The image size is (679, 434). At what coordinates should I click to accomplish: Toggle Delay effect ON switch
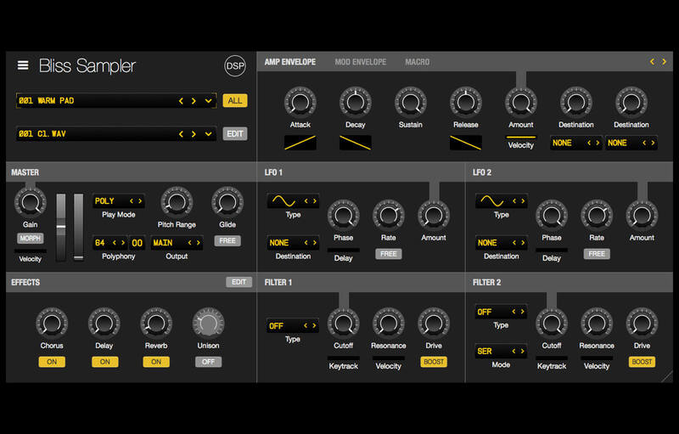(105, 362)
